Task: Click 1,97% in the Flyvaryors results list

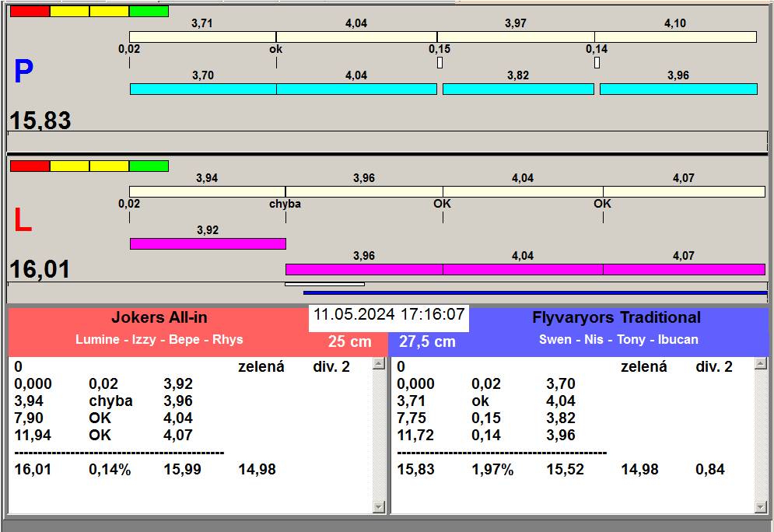Action: point(492,469)
